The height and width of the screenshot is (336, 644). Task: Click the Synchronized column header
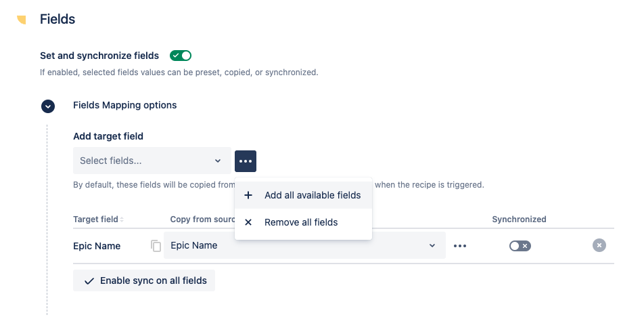519,219
